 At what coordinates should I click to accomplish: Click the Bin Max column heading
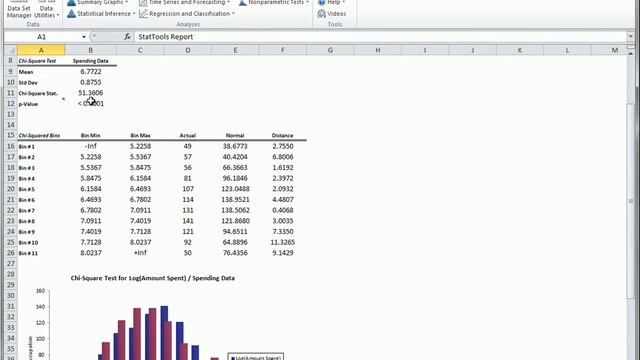point(140,136)
